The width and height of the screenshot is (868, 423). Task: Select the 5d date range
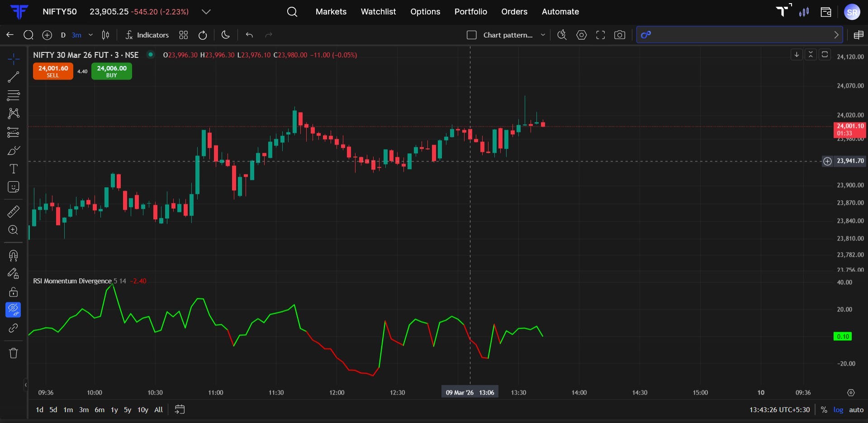click(53, 410)
